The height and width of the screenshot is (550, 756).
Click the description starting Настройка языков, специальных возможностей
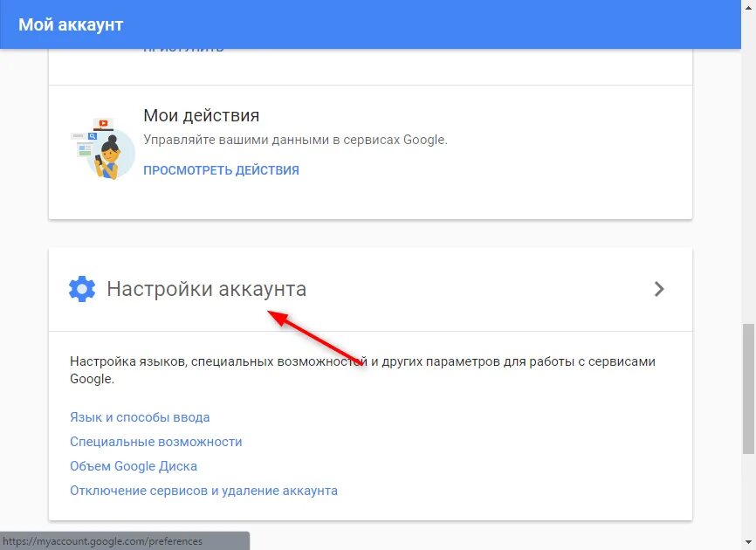point(362,369)
